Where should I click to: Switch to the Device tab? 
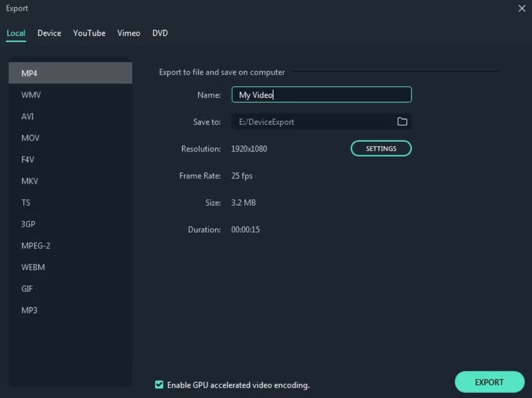[49, 33]
